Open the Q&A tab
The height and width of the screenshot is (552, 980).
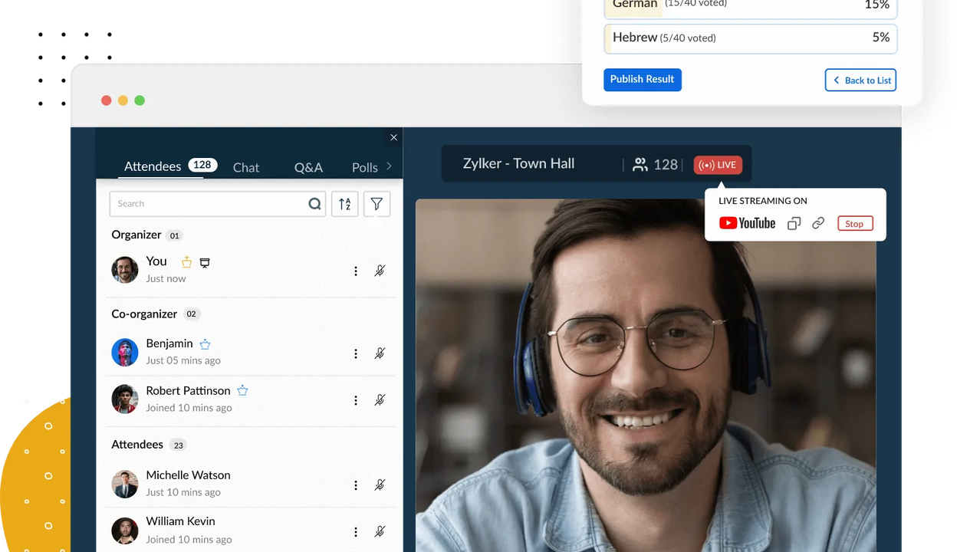pyautogui.click(x=308, y=167)
